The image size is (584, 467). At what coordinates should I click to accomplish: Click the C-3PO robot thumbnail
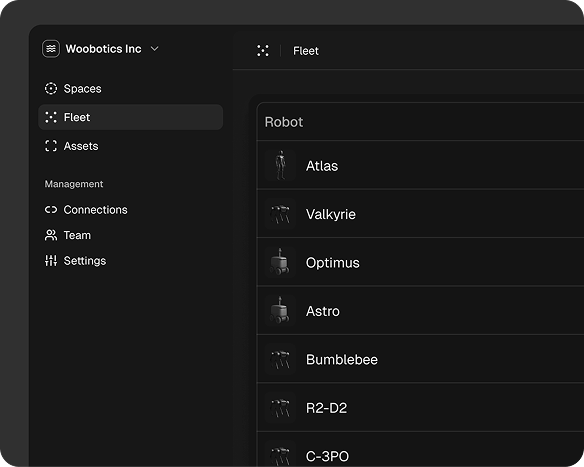(280, 454)
